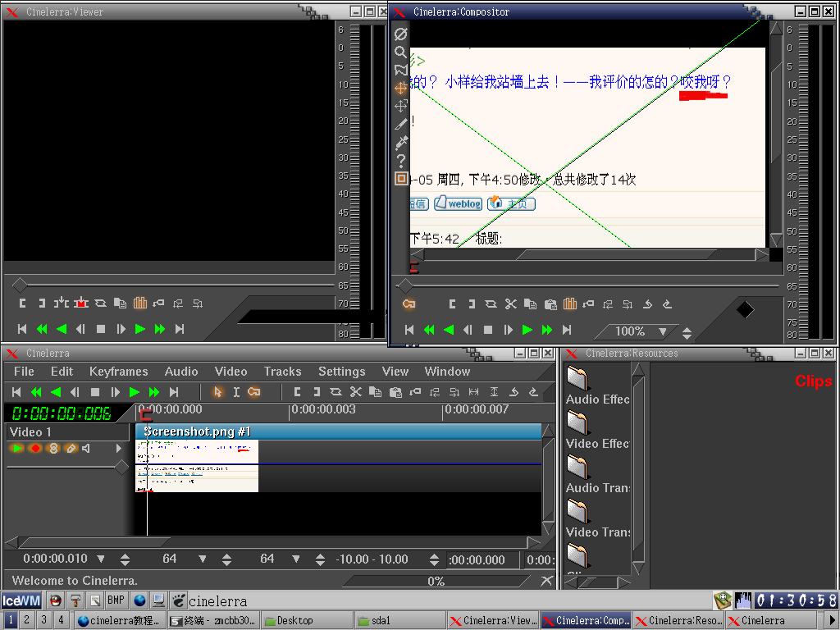This screenshot has width=840, height=630.
Task: Toggle Mute on Video 1 track
Action: coord(86,449)
